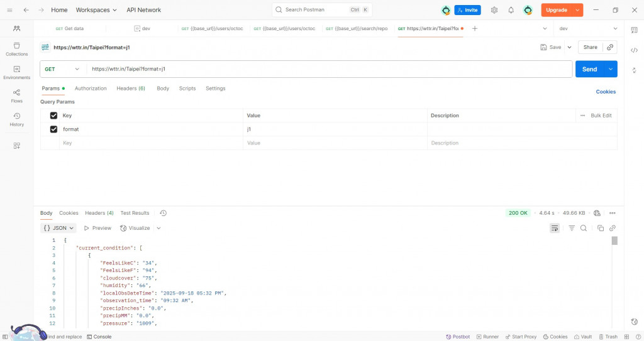Toggle the select-all checkbox in Key header
The image size is (644, 341).
coord(53,116)
